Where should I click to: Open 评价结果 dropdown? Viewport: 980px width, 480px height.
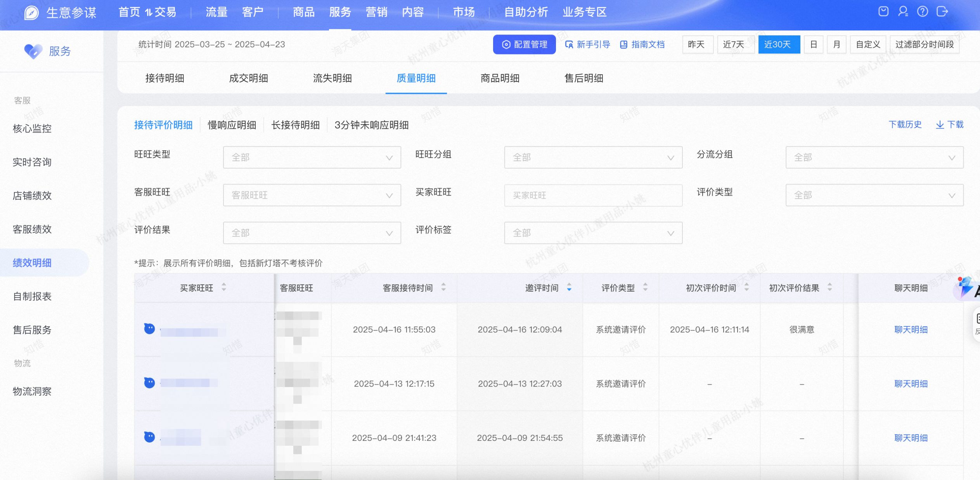pyautogui.click(x=312, y=233)
